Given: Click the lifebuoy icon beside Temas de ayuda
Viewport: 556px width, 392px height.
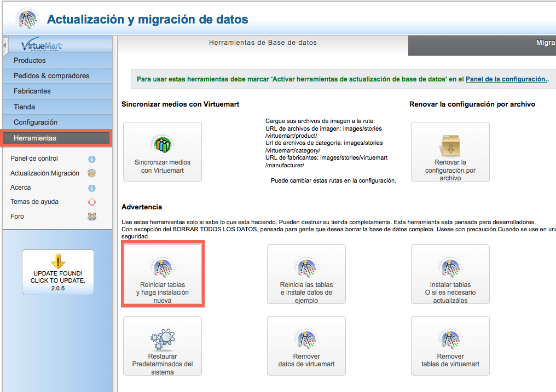Looking at the screenshot, I should coord(92,202).
